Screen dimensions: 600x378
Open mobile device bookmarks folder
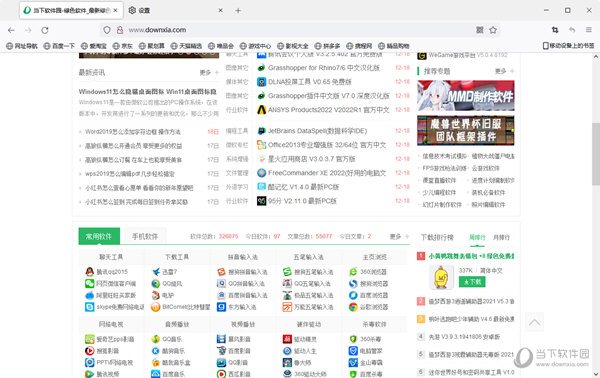pos(569,46)
